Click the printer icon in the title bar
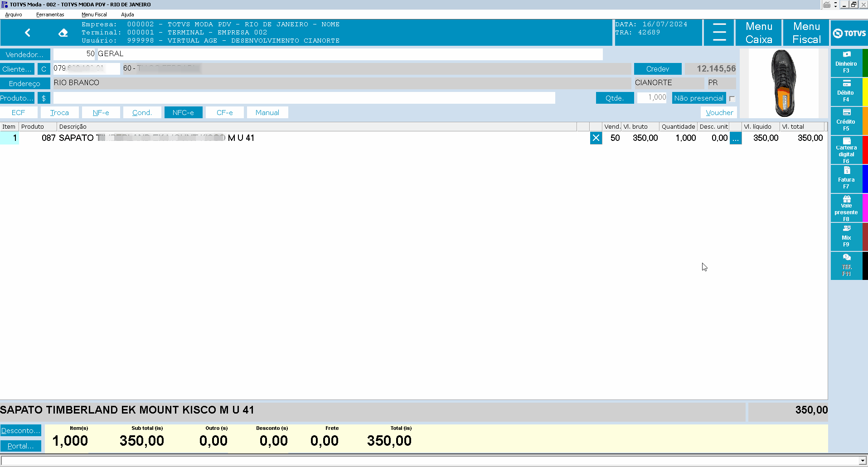Screen dimensions: 868x467 827,5
